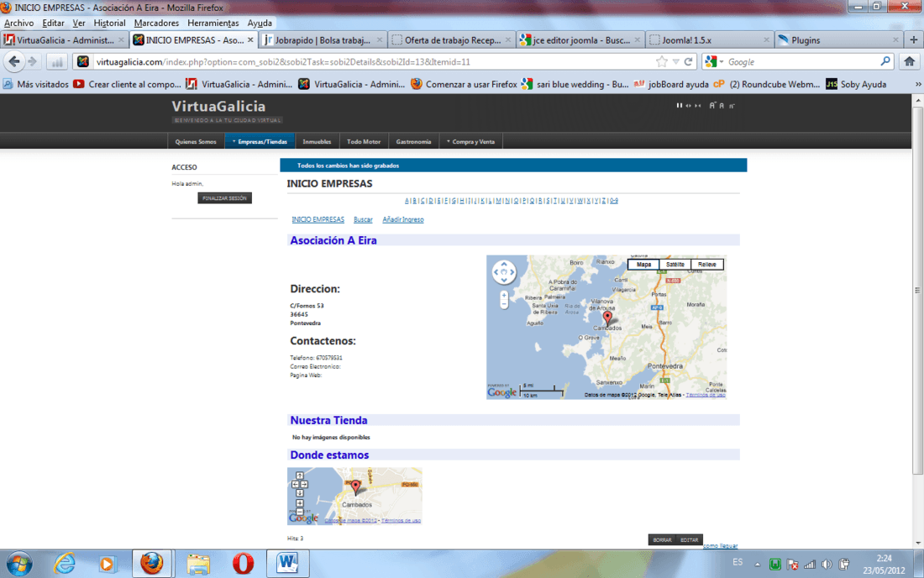Click the search magnifier icon
The width and height of the screenshot is (924, 578).
coord(885,61)
